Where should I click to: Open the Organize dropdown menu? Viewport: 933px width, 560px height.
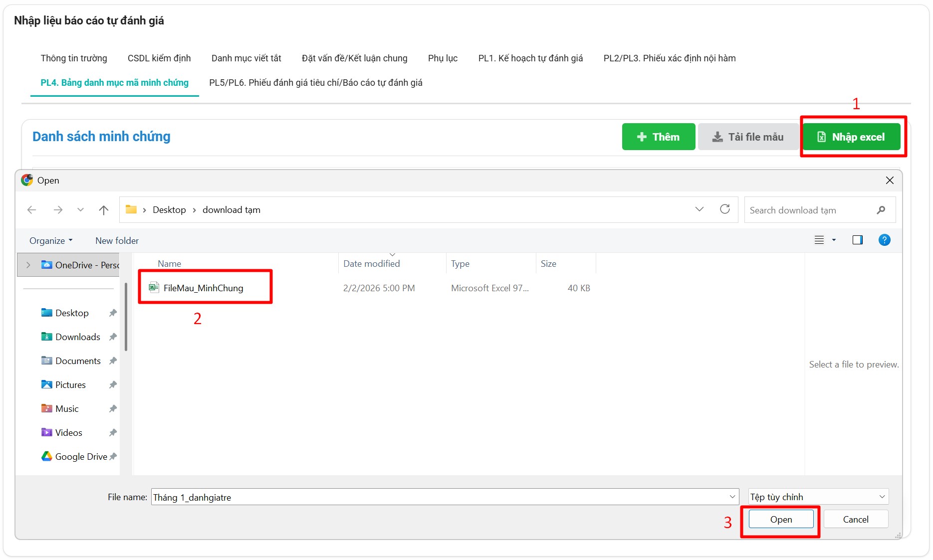[51, 241]
